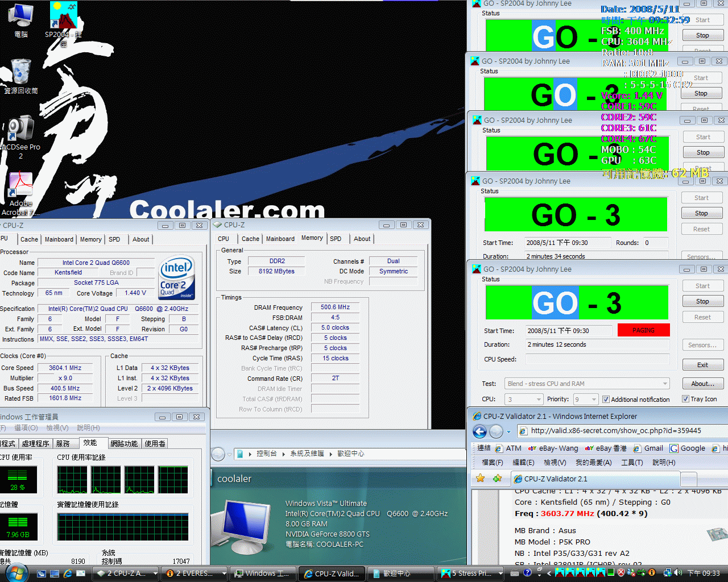Screen dimensions: 728x582
Task: Open IE recent pages dropdown arrow
Action: coord(509,432)
